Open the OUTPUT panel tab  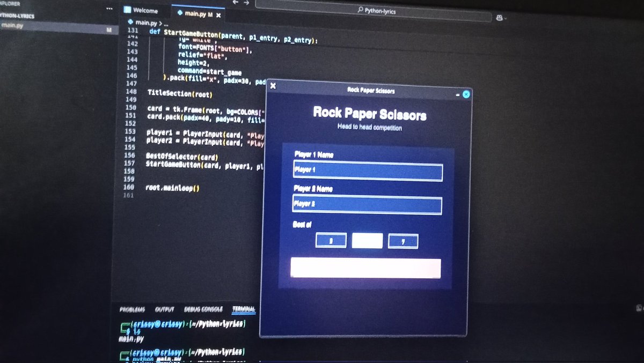pyautogui.click(x=165, y=309)
